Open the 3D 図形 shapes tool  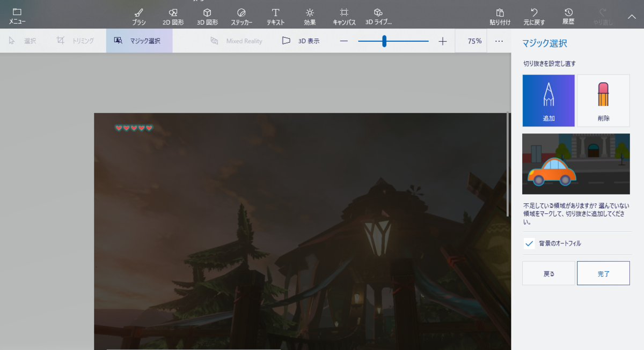tap(207, 17)
